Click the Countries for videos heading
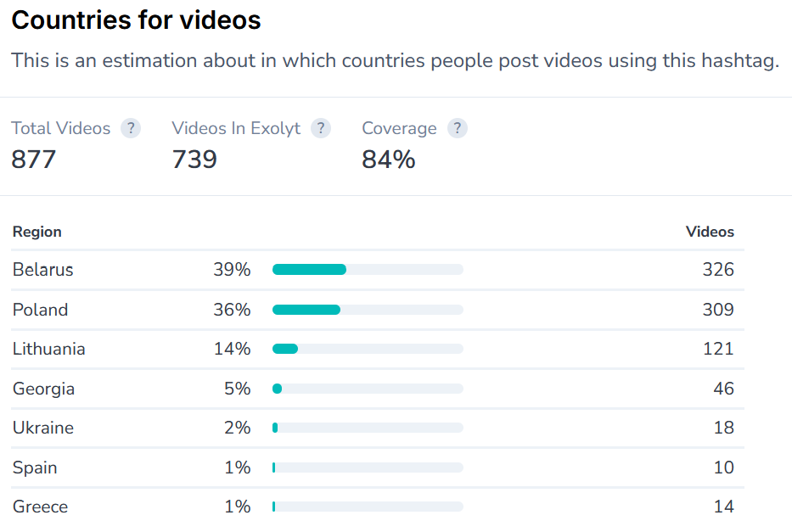Viewport: 792px width, 532px height. pos(136,20)
